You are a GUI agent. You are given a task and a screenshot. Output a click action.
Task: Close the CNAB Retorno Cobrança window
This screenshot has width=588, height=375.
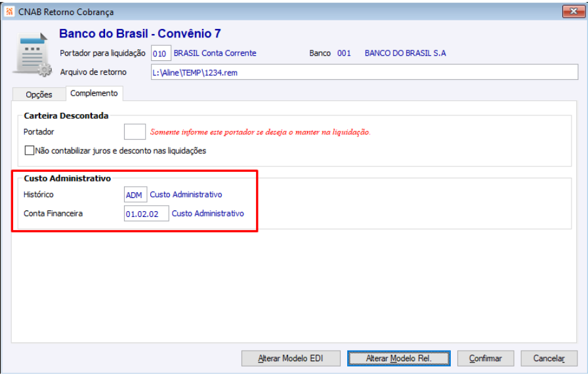point(573,11)
